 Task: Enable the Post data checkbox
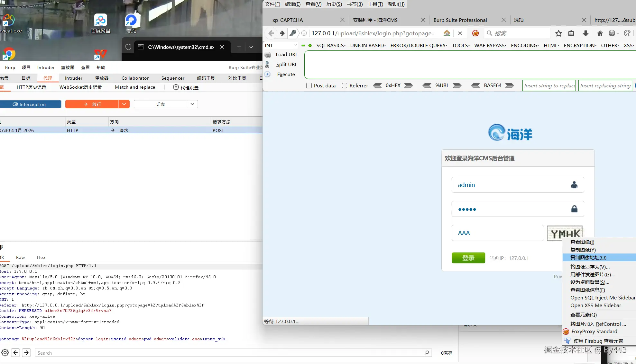tap(309, 85)
